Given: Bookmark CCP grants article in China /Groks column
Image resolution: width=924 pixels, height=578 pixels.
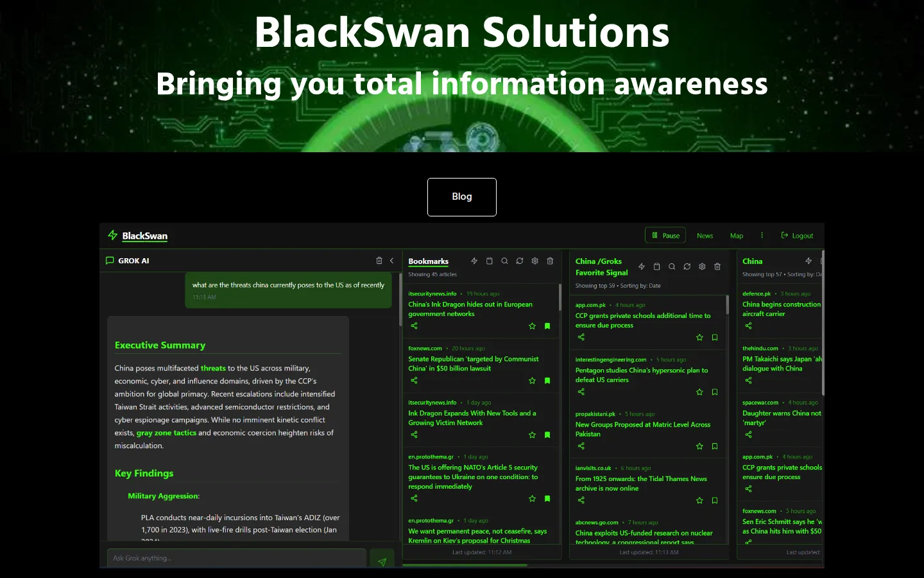Looking at the screenshot, I should pyautogui.click(x=715, y=337).
